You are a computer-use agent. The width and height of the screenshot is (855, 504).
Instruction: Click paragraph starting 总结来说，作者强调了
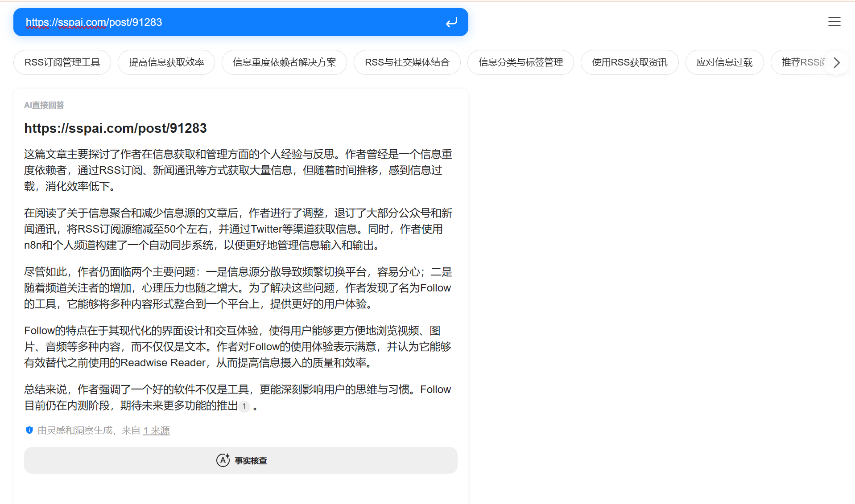tap(238, 397)
